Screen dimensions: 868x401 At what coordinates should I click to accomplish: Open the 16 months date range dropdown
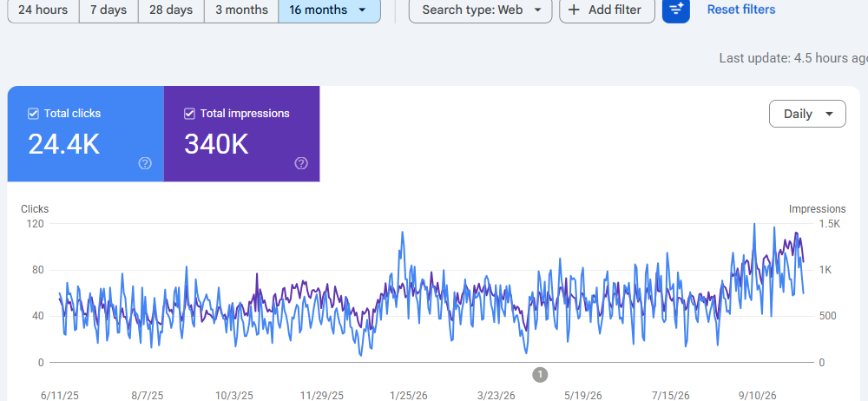(329, 10)
